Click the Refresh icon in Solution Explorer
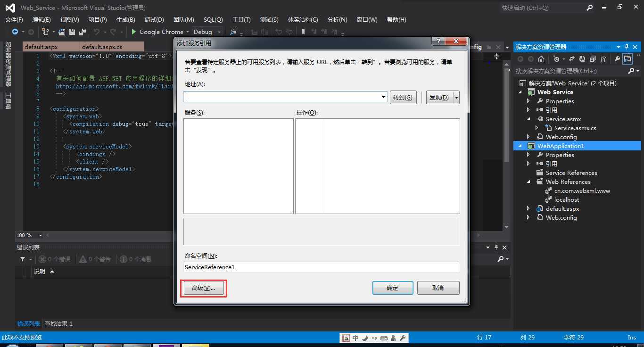This screenshot has width=644, height=347. (x=582, y=59)
